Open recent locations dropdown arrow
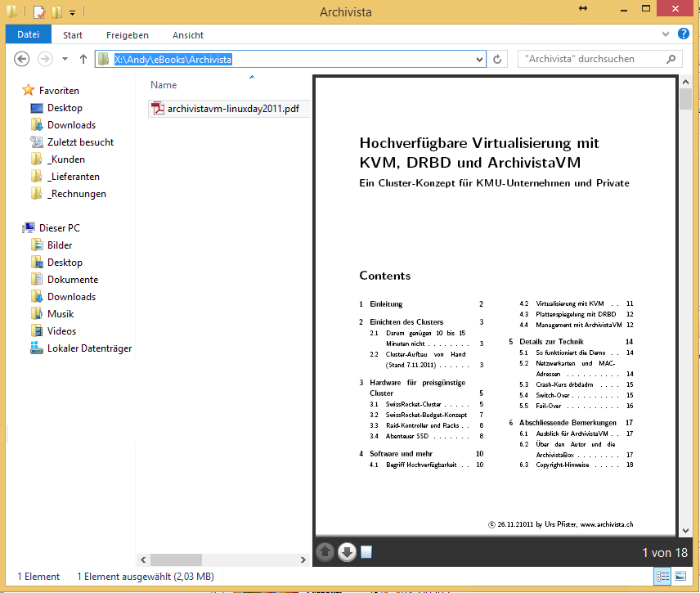Image resolution: width=700 pixels, height=593 pixels. (x=64, y=59)
